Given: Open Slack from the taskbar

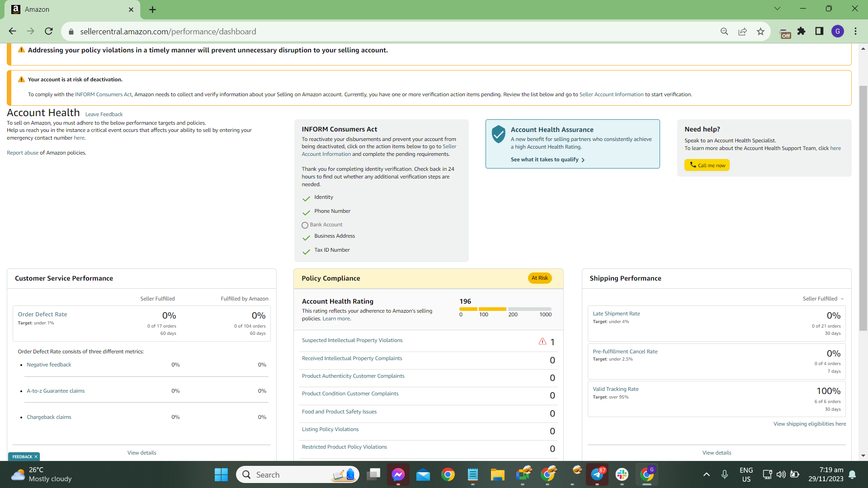Looking at the screenshot, I should (x=622, y=474).
